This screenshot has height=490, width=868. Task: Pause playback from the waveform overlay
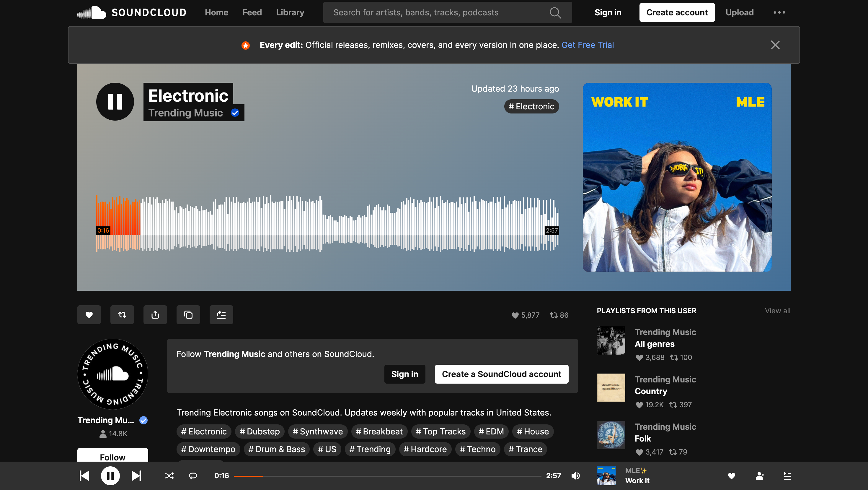(115, 101)
